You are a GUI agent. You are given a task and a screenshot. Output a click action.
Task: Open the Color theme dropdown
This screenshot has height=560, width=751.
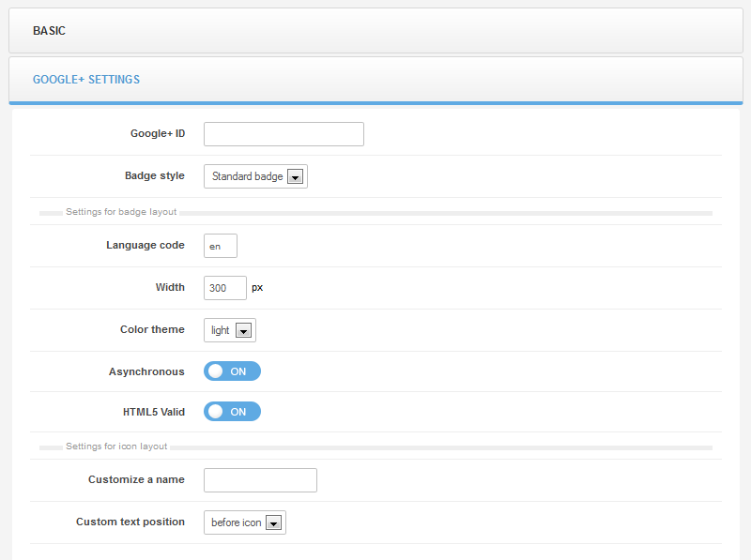point(230,330)
